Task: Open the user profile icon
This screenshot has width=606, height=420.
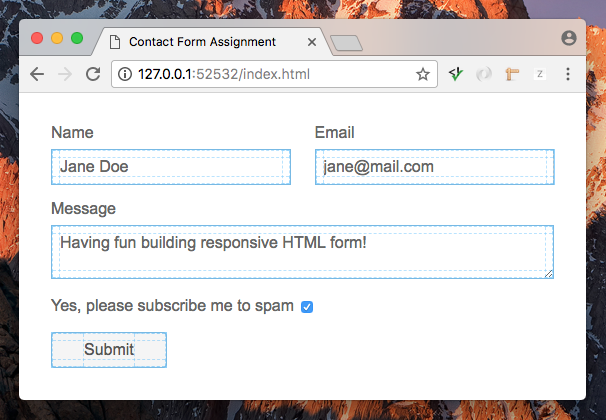Action: (x=569, y=38)
